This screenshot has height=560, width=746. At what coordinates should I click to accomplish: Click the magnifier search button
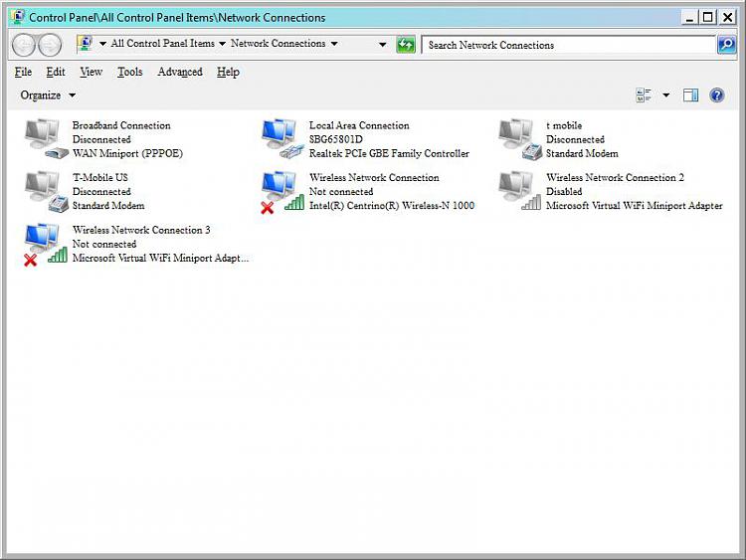(x=726, y=45)
